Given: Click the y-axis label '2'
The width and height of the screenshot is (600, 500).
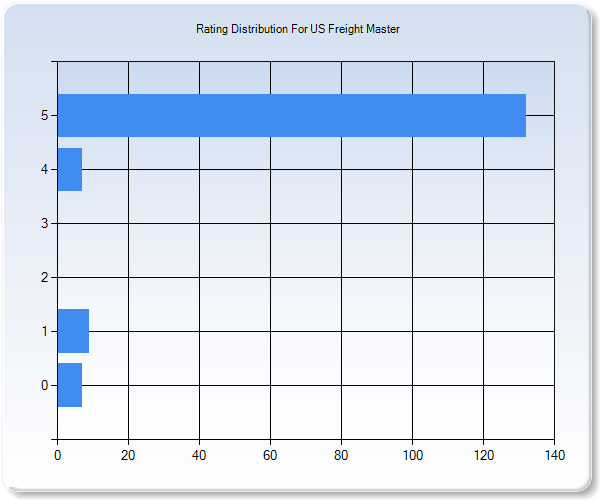Looking at the screenshot, I should pos(44,277).
